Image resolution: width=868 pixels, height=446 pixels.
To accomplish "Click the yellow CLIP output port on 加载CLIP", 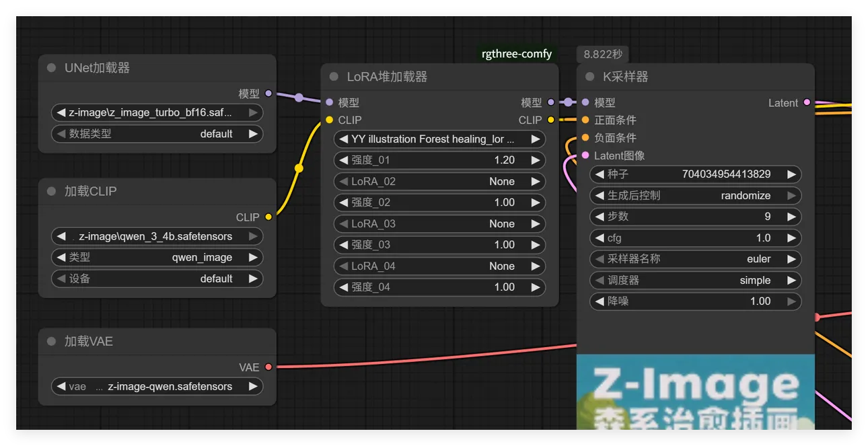I will point(268,217).
